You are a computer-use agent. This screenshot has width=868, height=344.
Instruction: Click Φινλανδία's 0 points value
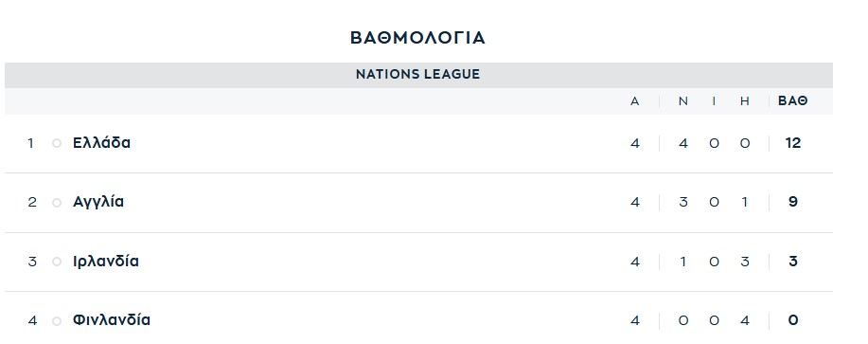point(792,320)
